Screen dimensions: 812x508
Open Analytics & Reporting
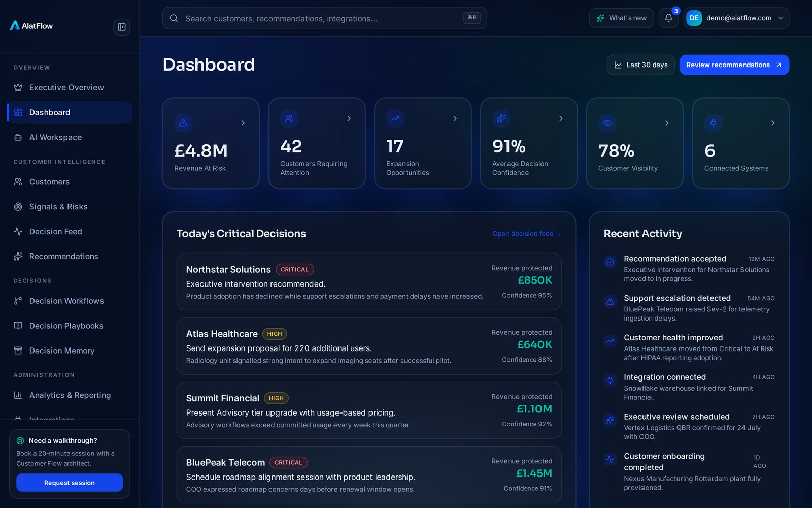click(70, 395)
